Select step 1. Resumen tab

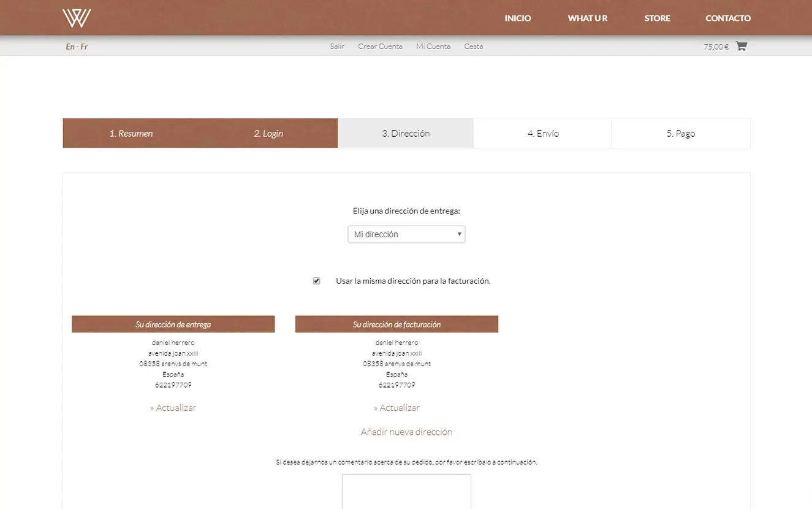click(131, 133)
